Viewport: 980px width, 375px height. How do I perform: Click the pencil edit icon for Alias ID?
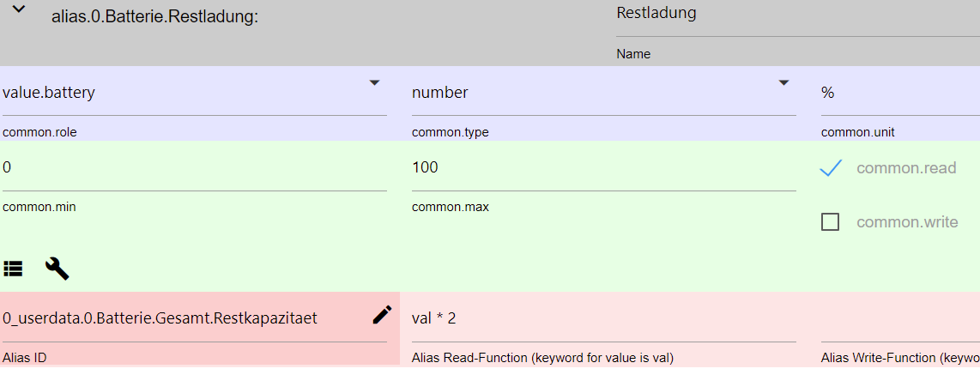(x=382, y=315)
